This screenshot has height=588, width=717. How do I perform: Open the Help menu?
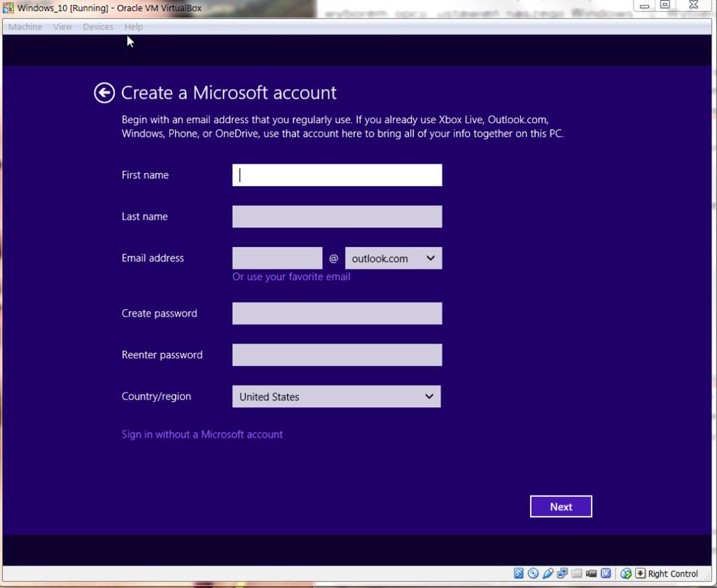click(134, 27)
